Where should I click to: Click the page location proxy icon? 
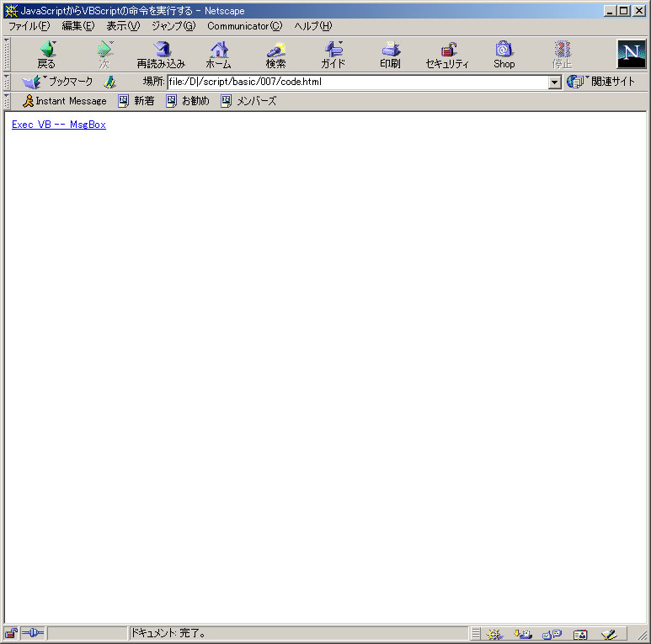109,82
